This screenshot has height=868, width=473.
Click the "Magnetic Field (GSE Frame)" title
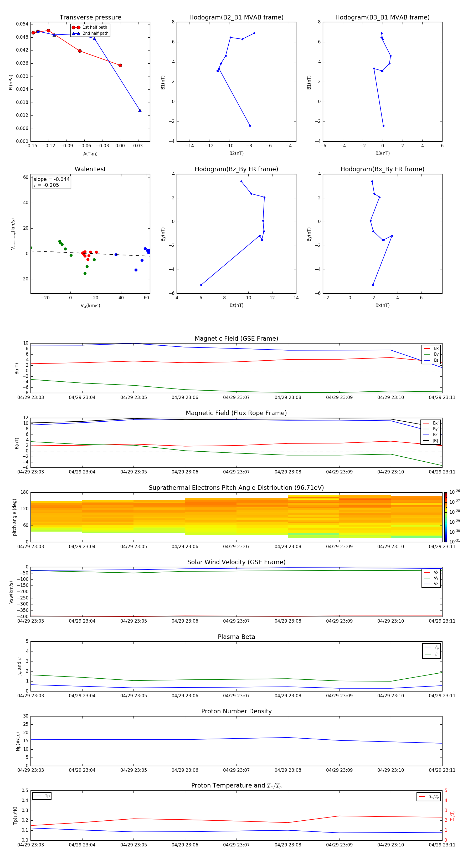tap(236, 339)
